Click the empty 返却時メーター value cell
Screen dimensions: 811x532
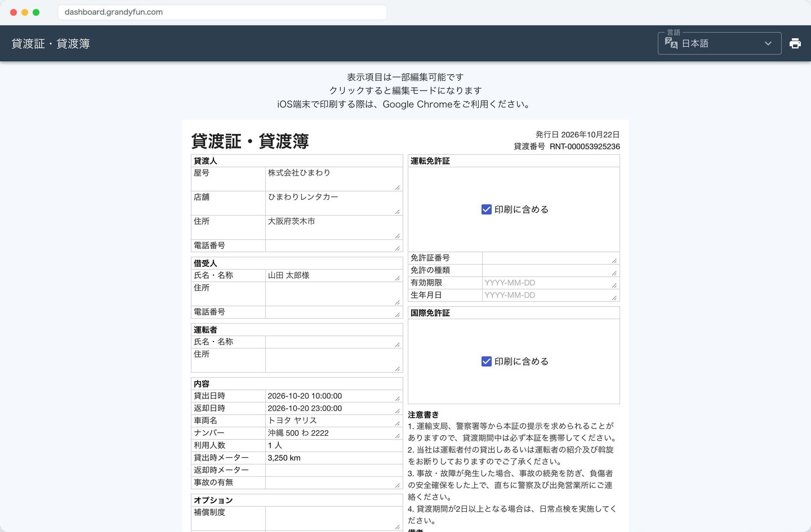(333, 470)
